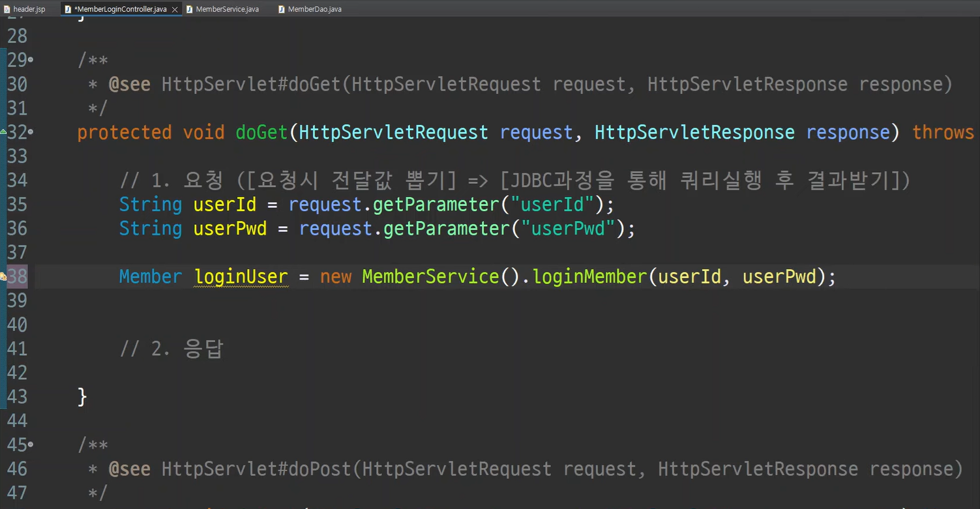Click the underlined loginUser variable on line 38
Screen dimensions: 980x509
point(241,276)
